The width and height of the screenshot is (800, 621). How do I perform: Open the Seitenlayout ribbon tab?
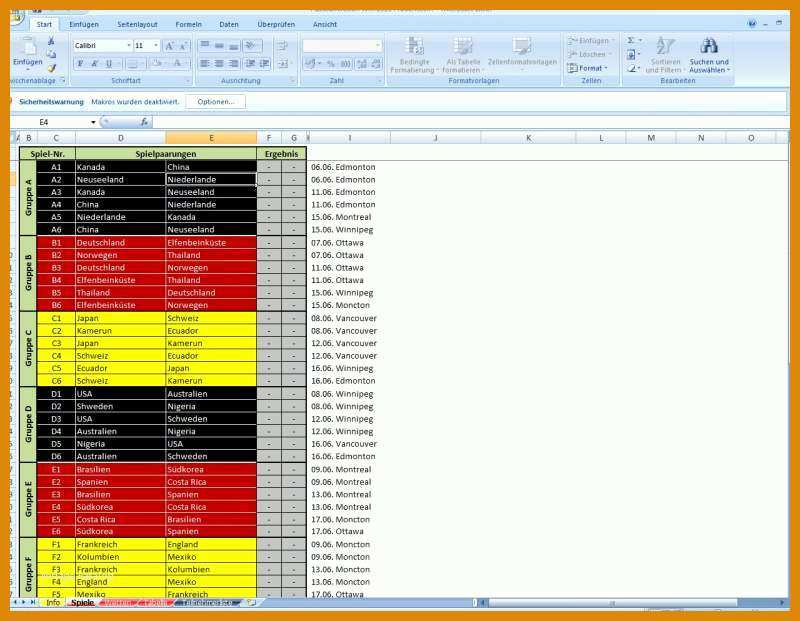point(137,24)
